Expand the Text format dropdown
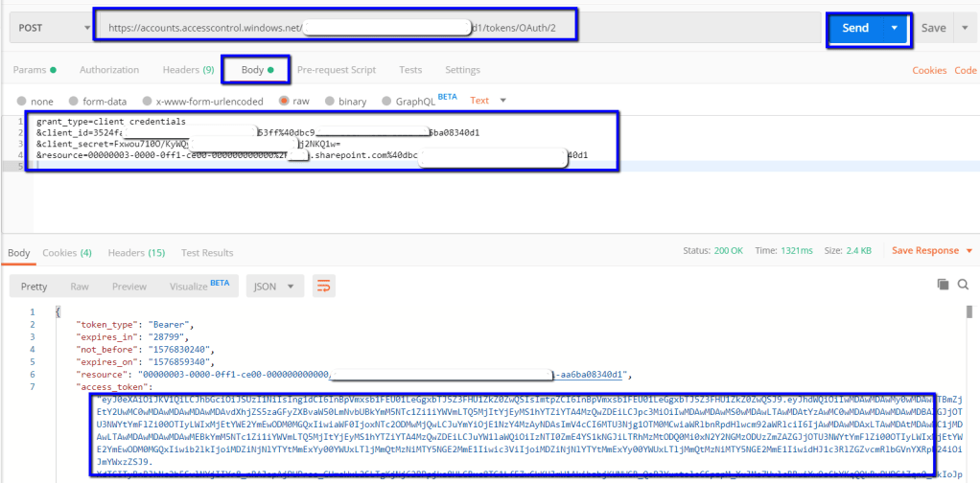Image resolution: width=980 pixels, height=483 pixels. pos(488,101)
